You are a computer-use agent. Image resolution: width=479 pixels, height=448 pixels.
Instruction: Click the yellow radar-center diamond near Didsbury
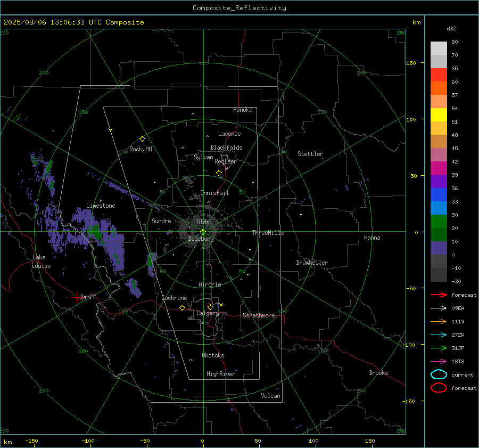pos(203,232)
